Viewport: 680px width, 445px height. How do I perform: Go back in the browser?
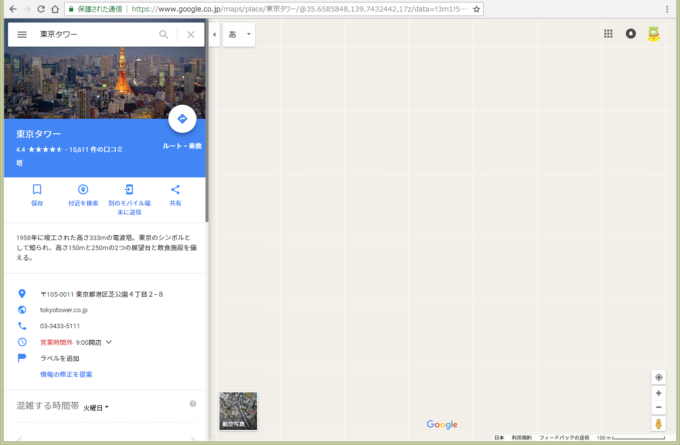(x=13, y=9)
